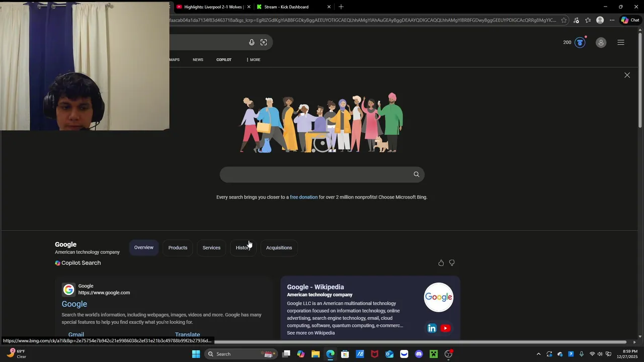This screenshot has width=644, height=362.
Task: Select the History pill tab
Action: (243, 247)
